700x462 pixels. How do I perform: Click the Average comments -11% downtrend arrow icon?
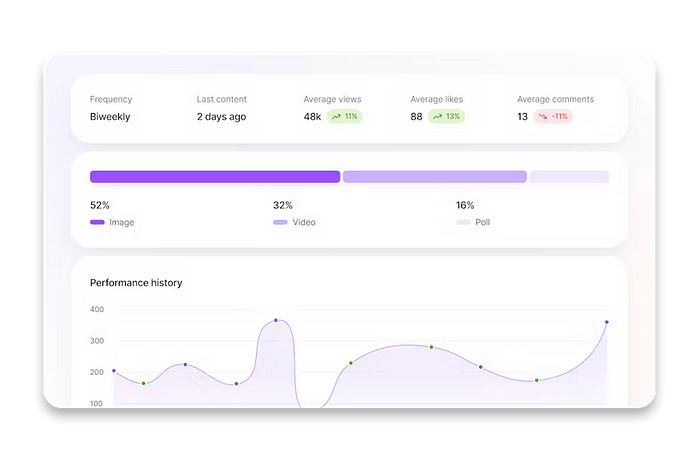[x=543, y=117]
